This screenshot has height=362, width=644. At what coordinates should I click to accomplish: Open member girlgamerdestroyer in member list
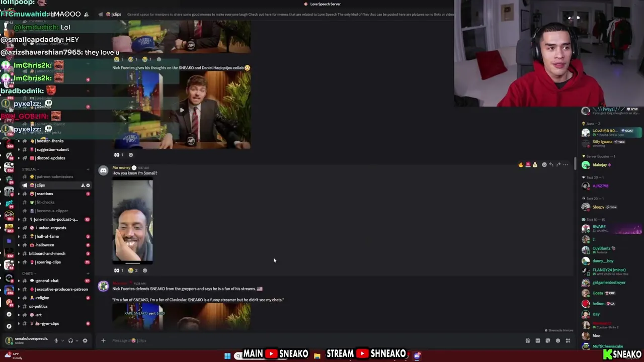click(x=611, y=283)
